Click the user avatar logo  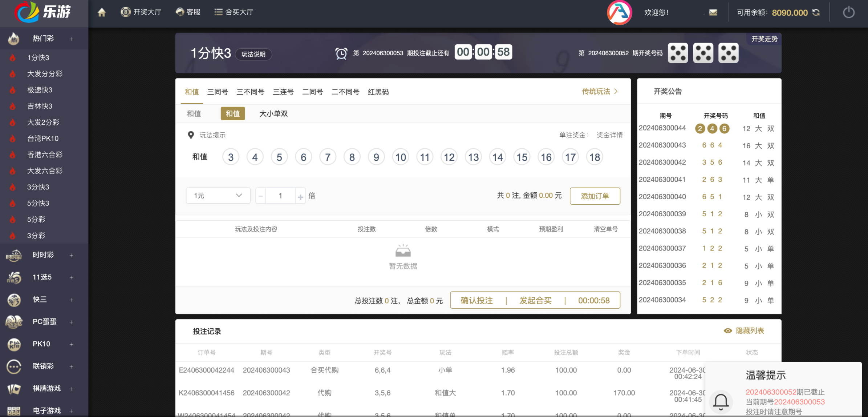(x=619, y=13)
